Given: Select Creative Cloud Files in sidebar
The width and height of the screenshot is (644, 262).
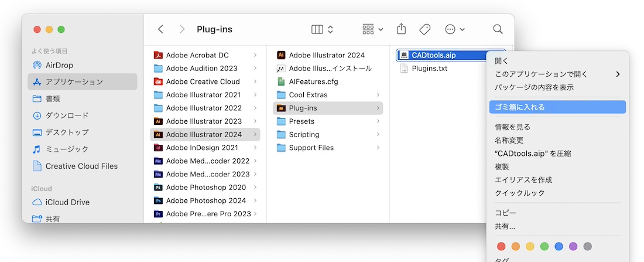Looking at the screenshot, I should (x=81, y=166).
